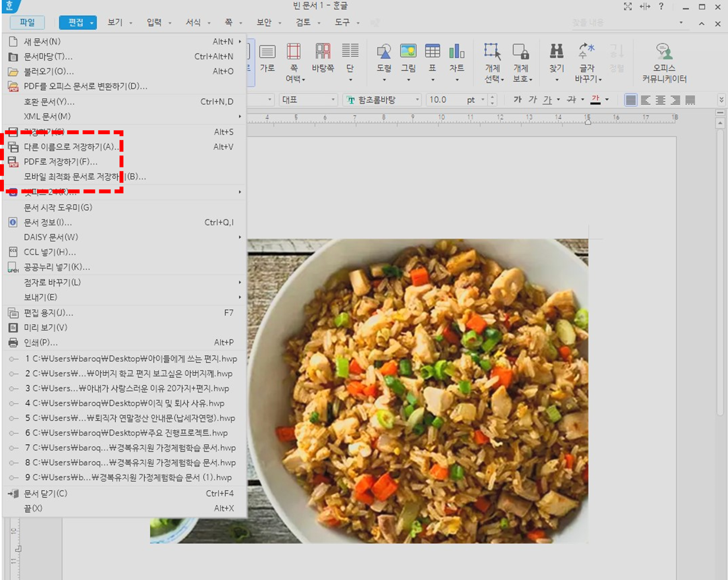Click the 바탕쪽 master page icon
Image resolution: width=728 pixels, height=580 pixels.
coord(323,58)
